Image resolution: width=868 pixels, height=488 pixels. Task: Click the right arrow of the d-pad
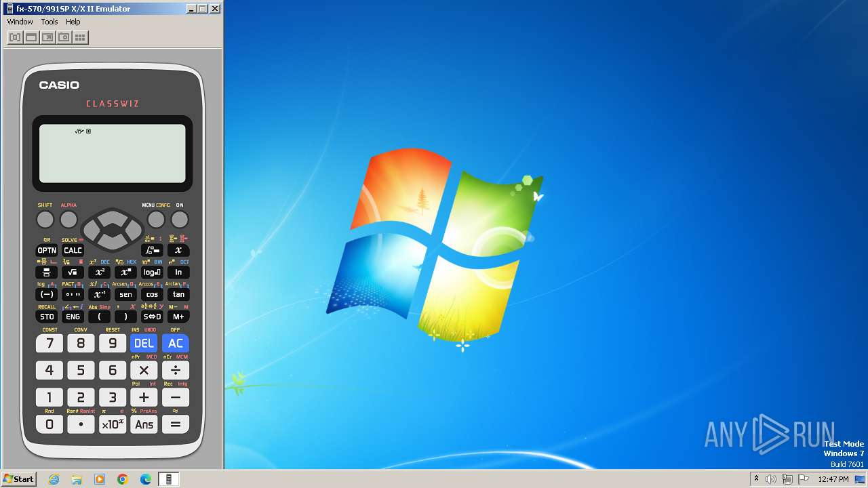[132, 229]
